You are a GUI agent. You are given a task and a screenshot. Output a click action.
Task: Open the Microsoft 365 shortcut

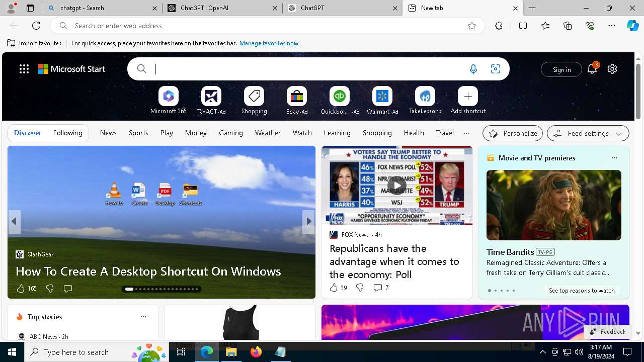169,96
